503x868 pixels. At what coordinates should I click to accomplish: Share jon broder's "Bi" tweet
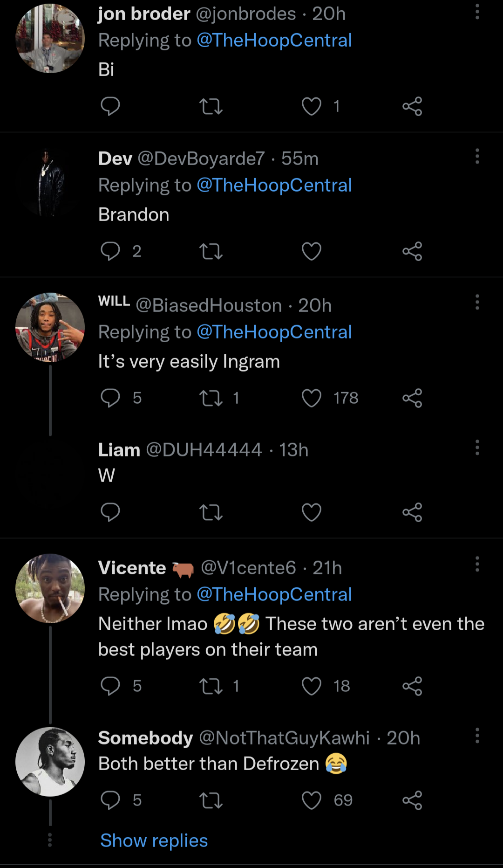(412, 106)
